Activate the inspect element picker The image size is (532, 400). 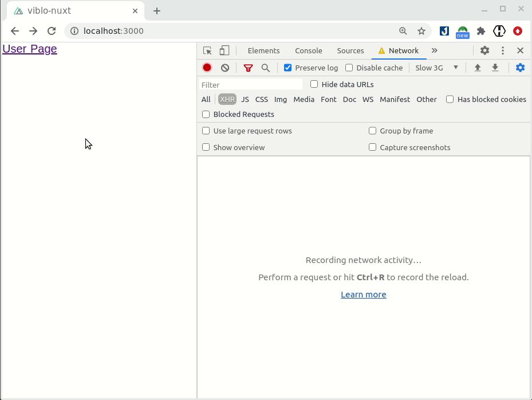[x=207, y=50]
